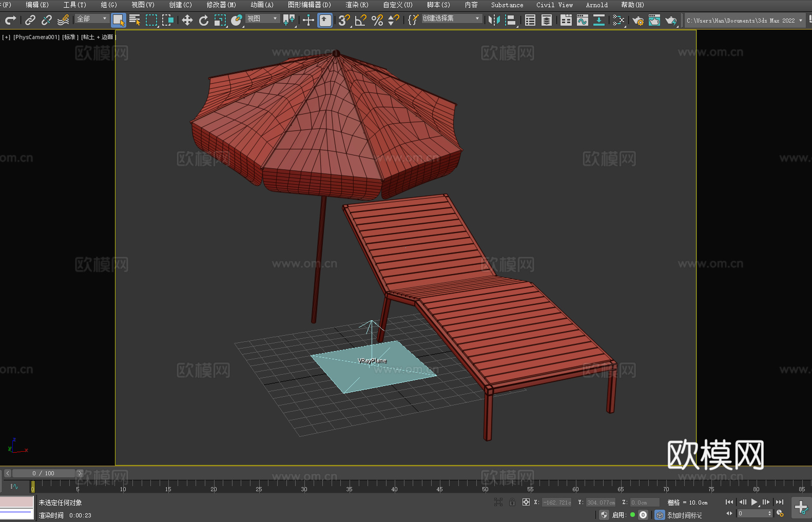The image size is (812, 522).
Task: Click the Place object tool icon
Action: tap(237, 20)
